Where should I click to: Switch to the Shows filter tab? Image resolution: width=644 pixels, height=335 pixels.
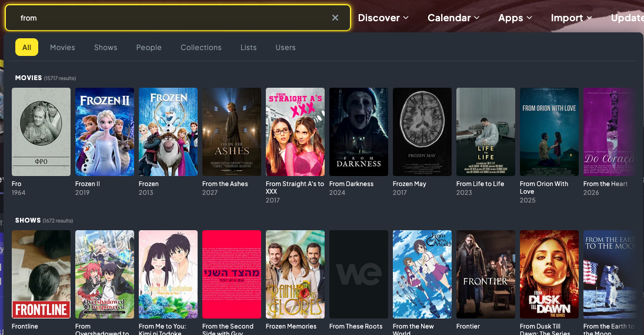coord(105,47)
